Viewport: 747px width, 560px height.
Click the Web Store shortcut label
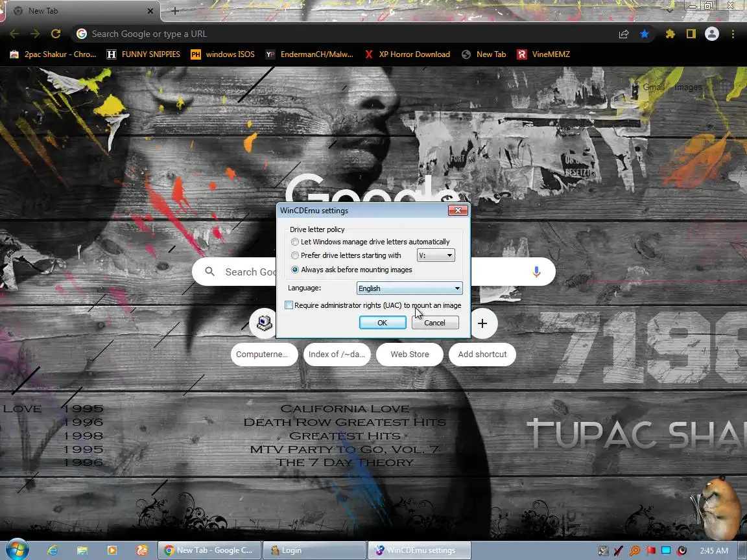click(x=410, y=355)
